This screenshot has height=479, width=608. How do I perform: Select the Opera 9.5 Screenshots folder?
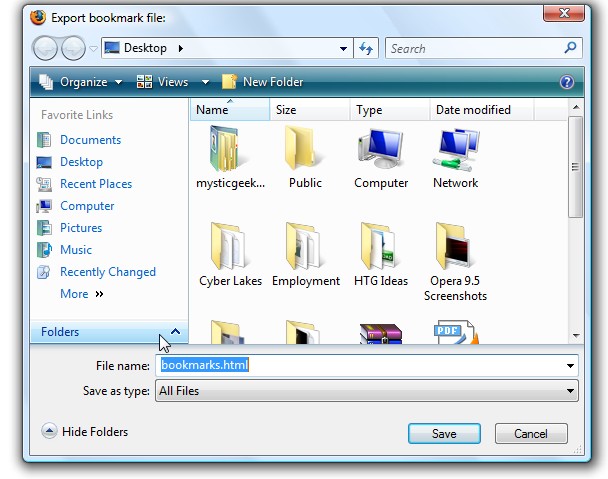coord(455,262)
